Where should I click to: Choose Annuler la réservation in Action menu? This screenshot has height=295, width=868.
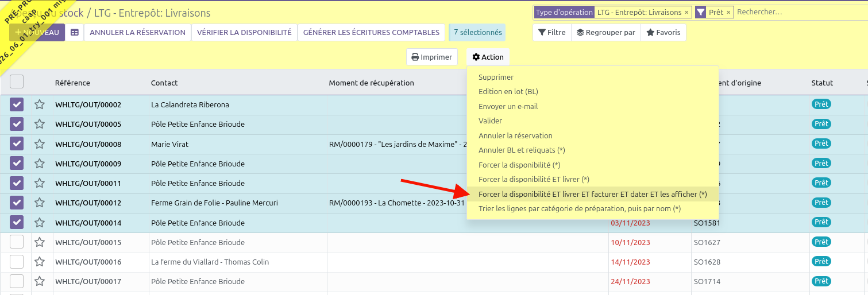tap(592, 135)
